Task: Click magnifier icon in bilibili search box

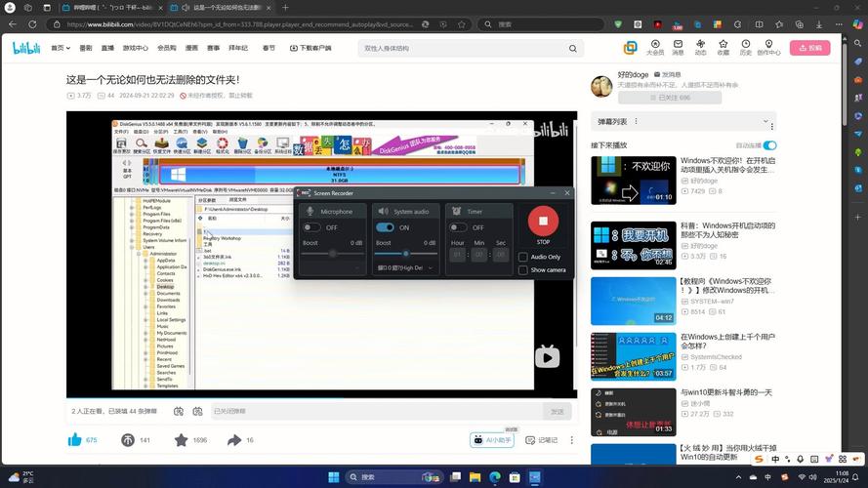Action: pyautogui.click(x=572, y=48)
